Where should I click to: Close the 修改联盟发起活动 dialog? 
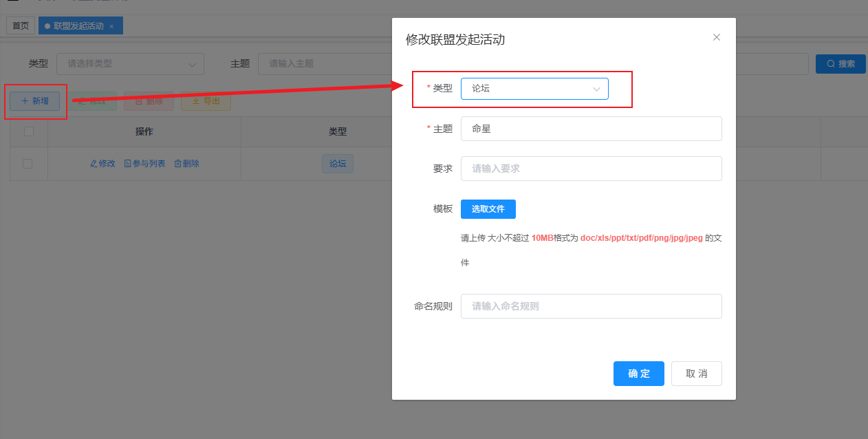716,38
